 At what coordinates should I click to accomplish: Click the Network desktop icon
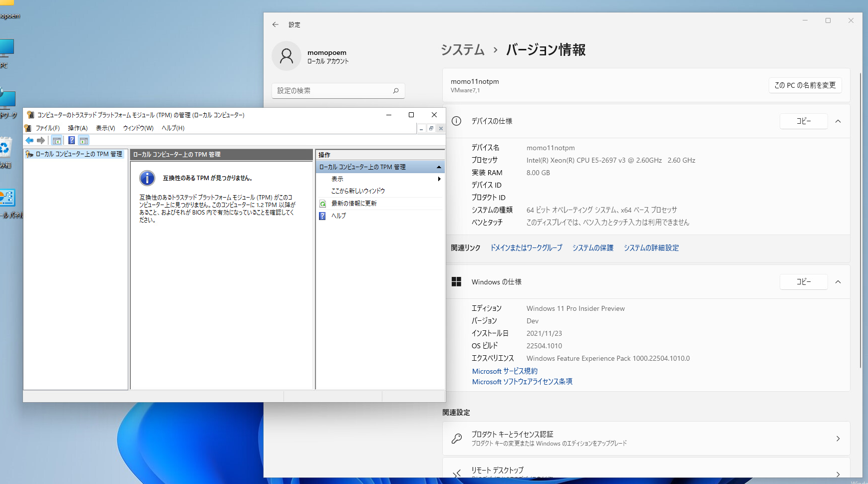pyautogui.click(x=7, y=98)
